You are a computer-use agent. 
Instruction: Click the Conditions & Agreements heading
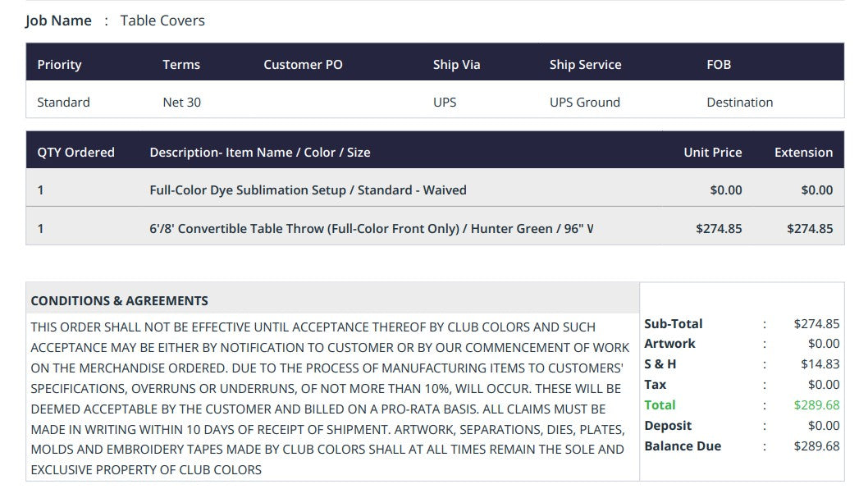120,301
